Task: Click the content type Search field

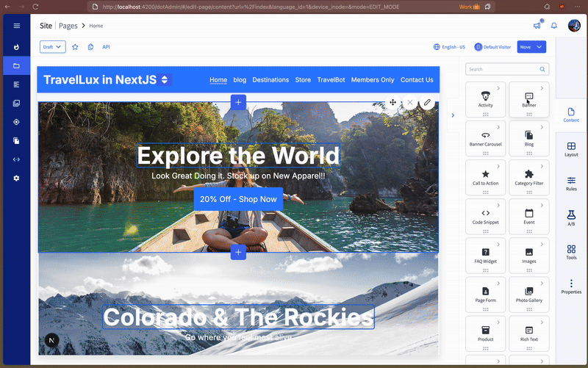Action: [x=507, y=69]
